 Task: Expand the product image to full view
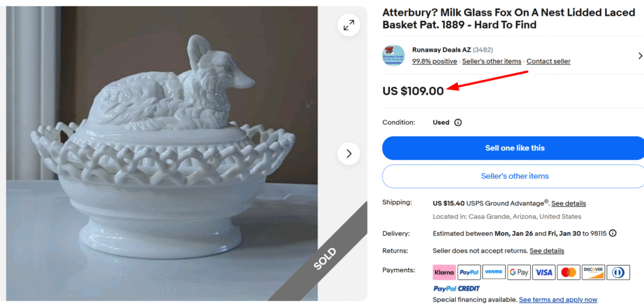348,25
